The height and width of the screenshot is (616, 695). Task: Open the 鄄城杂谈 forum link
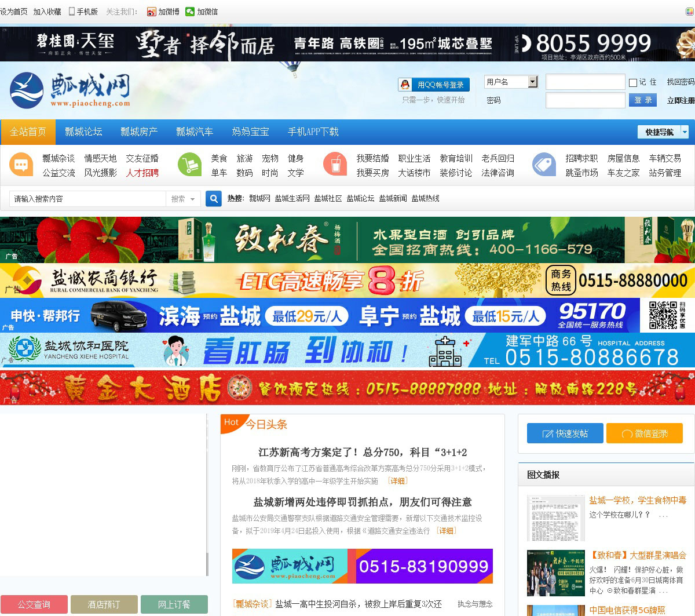click(x=58, y=158)
